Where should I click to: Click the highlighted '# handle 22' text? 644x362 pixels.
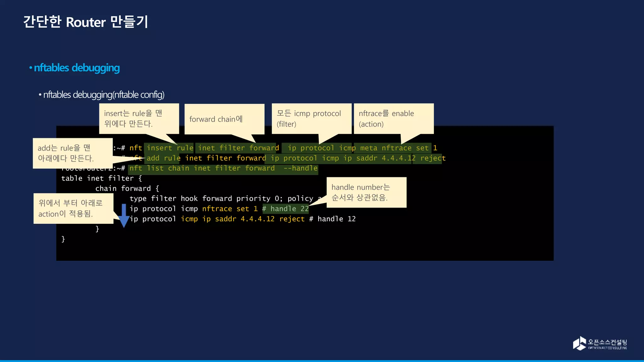(x=286, y=209)
